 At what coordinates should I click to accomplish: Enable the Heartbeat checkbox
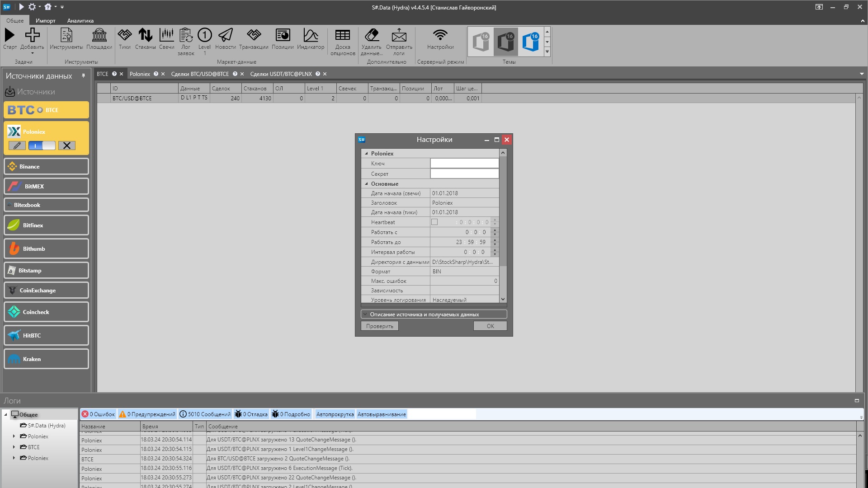(434, 222)
